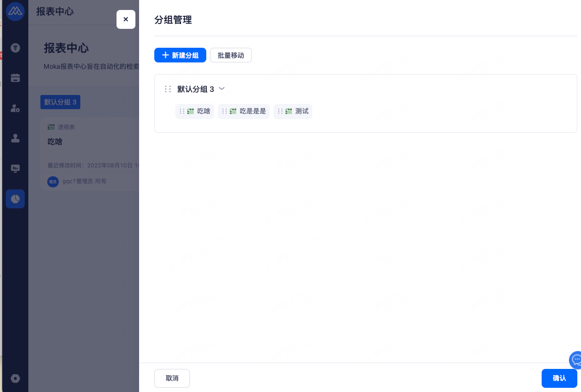Open the settings gear at the sidebar bottom

pos(15,378)
